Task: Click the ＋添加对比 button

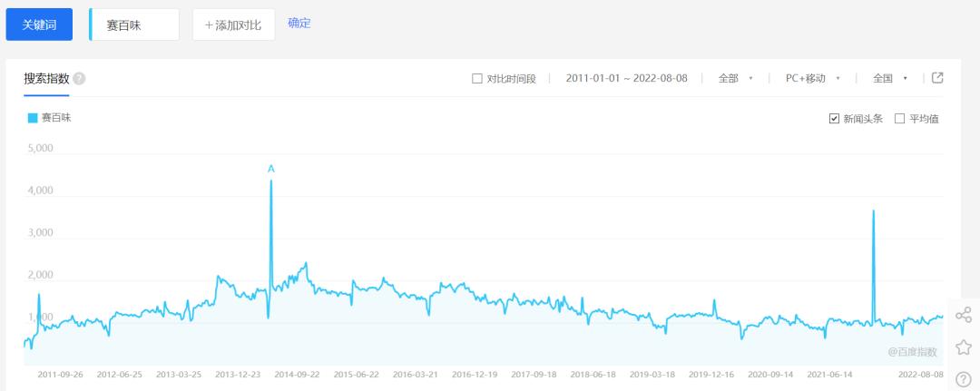Action: (234, 25)
